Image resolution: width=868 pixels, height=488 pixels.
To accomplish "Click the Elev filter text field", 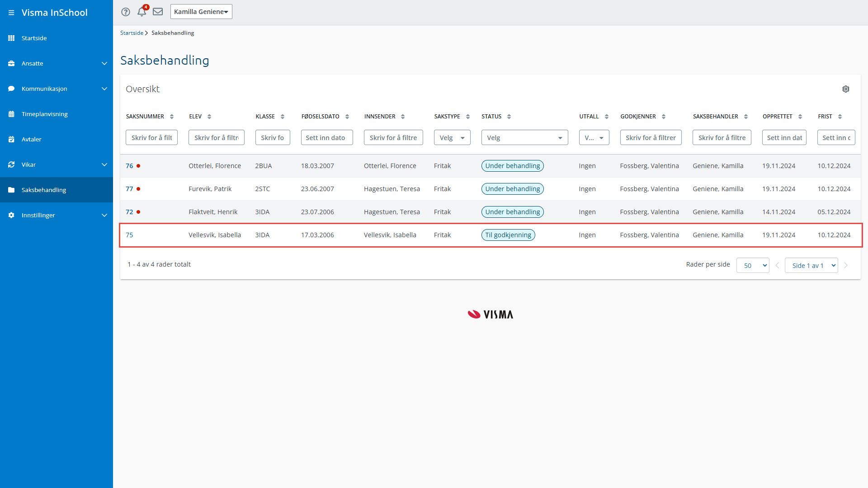I will (216, 138).
